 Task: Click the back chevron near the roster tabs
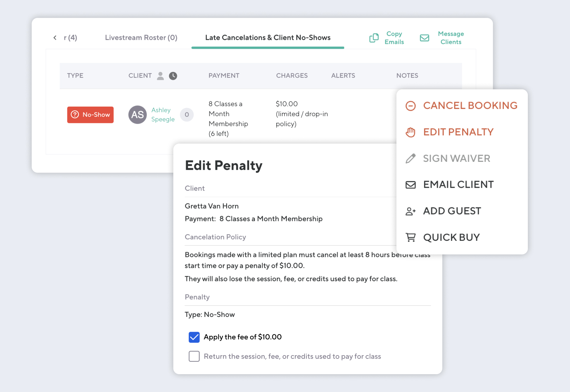click(55, 37)
